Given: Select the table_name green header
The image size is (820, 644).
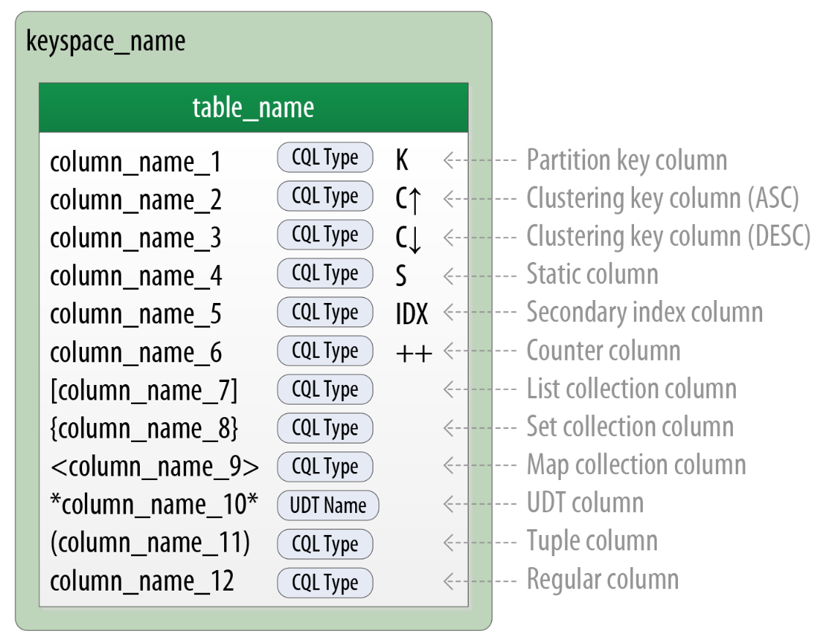Looking at the screenshot, I should tap(253, 108).
